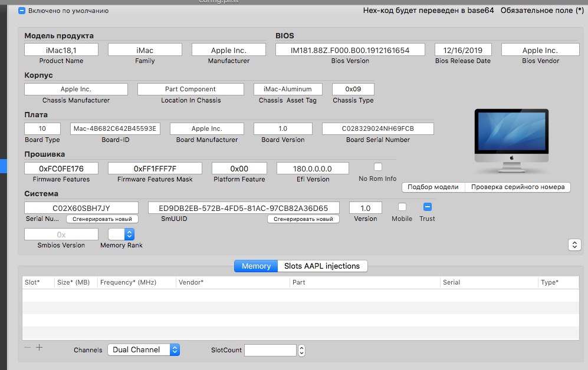588x370 pixels.
Task: Click the Platform Feature field
Action: coord(239,169)
